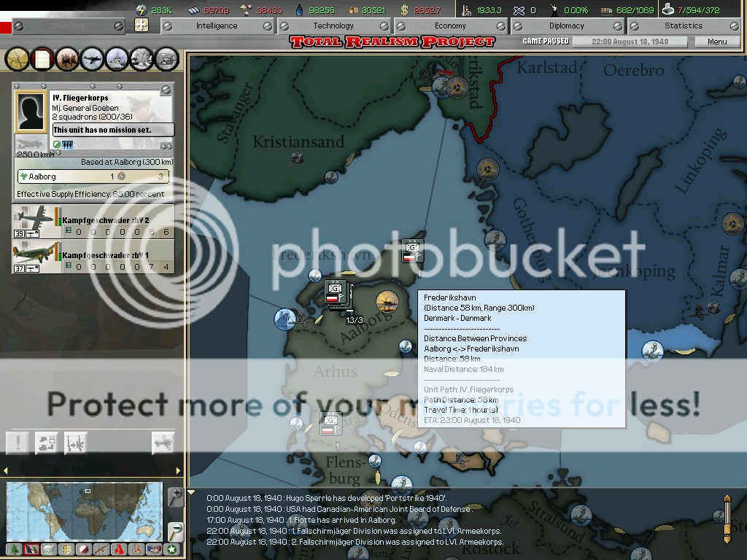Toggle the military rifle map mode
Image resolution: width=747 pixels, height=560 pixels.
tap(100, 550)
